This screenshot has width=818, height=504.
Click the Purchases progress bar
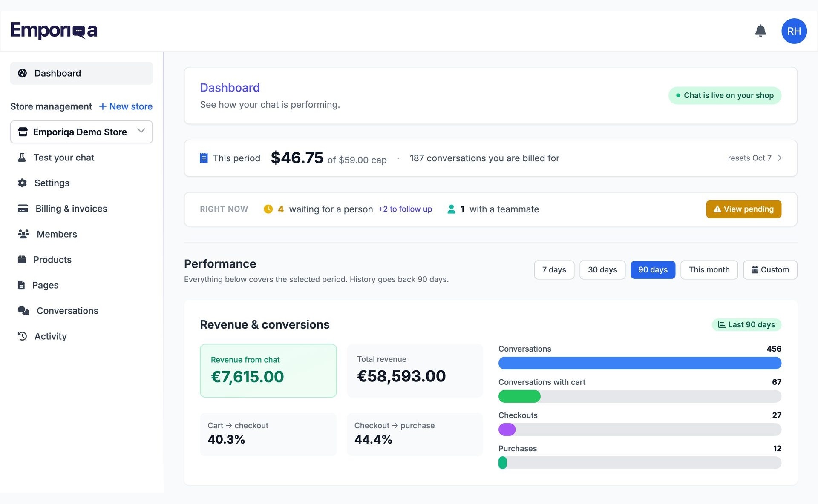[x=639, y=463]
